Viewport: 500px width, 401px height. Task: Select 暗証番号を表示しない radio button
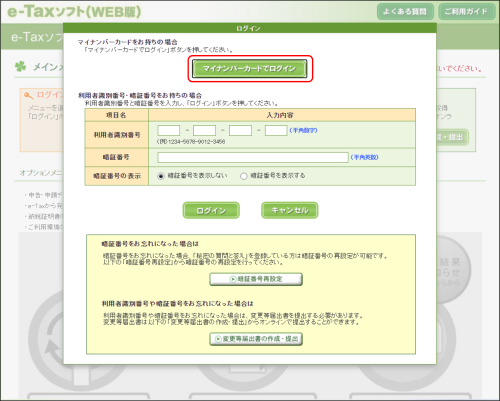(x=161, y=176)
